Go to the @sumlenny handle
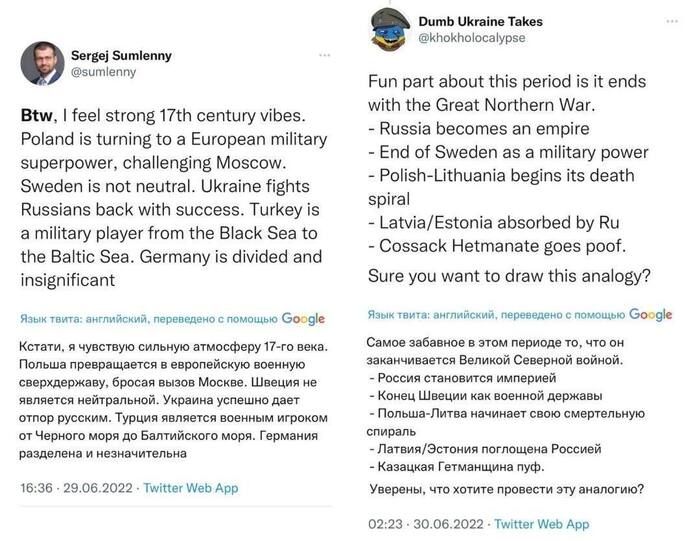The image size is (700, 541). pyautogui.click(x=102, y=73)
